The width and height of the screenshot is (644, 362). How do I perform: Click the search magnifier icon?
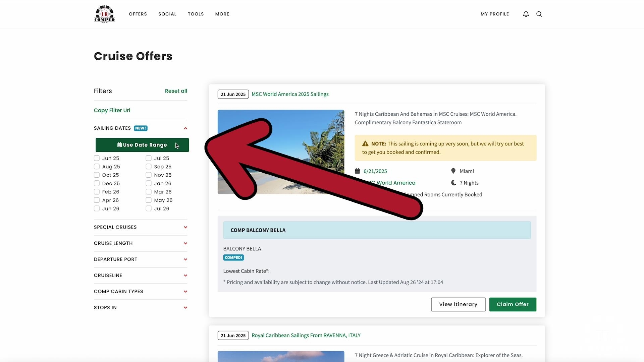point(539,14)
